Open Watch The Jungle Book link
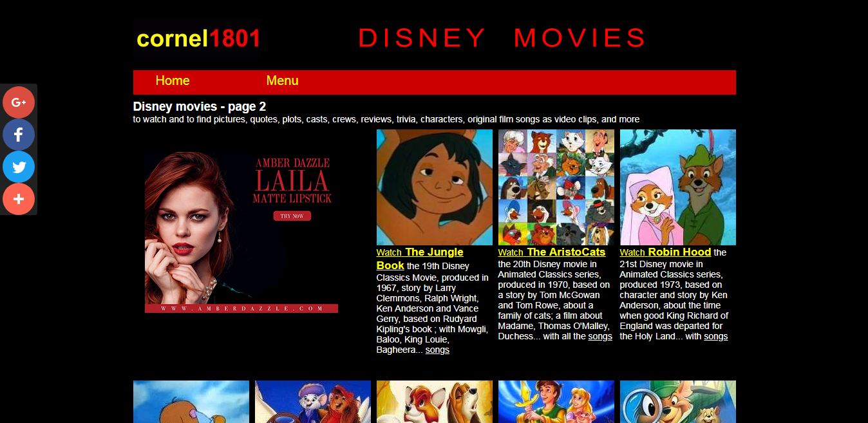Image resolution: width=868 pixels, height=423 pixels. click(x=420, y=259)
